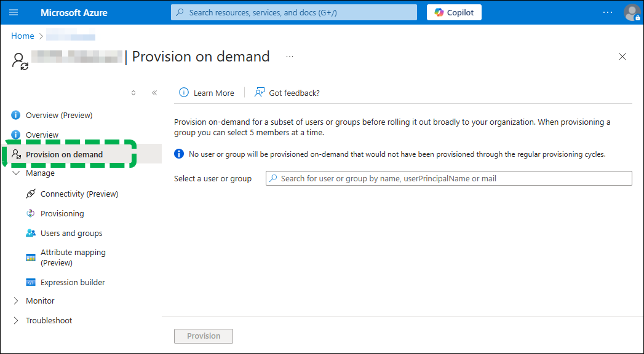
Task: Open the top bar ellipsis menu
Action: pos(608,12)
